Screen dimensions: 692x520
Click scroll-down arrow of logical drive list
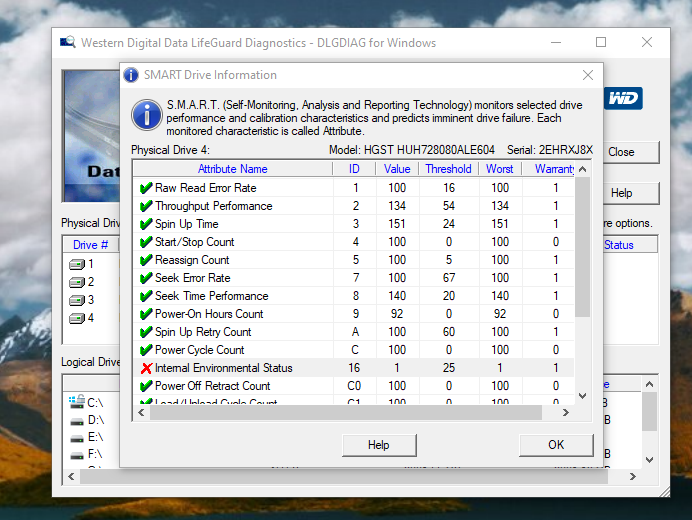649,460
